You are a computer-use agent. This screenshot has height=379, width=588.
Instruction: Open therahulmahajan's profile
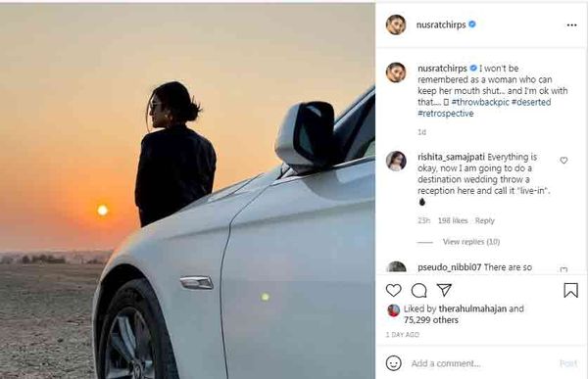(x=472, y=308)
